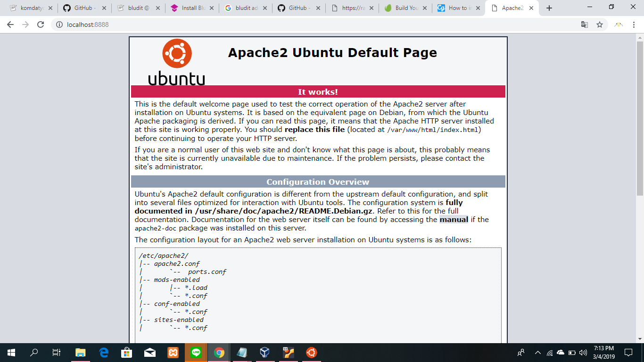The height and width of the screenshot is (362, 644).
Task: Select the Apache2 tab
Action: (512, 8)
